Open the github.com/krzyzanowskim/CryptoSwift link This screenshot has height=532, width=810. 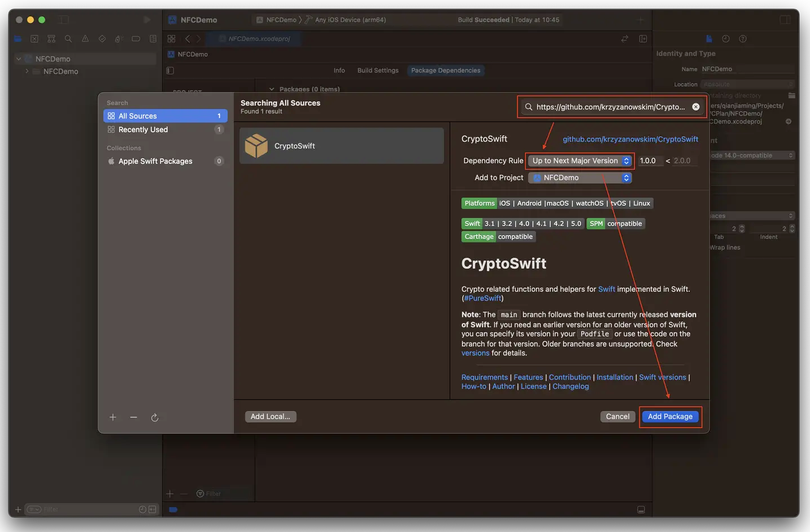(630, 139)
